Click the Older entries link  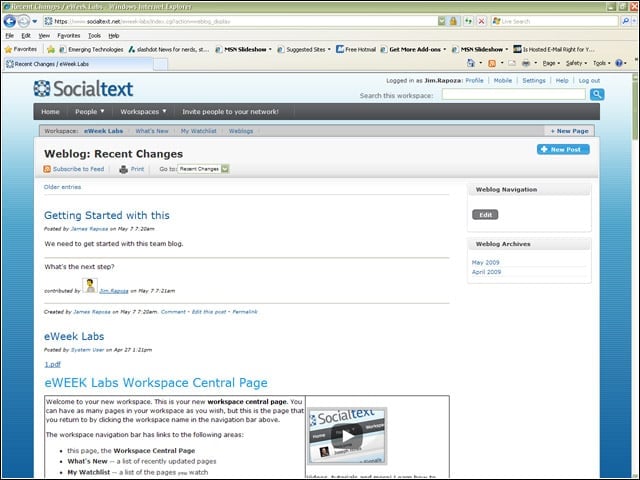coord(62,187)
